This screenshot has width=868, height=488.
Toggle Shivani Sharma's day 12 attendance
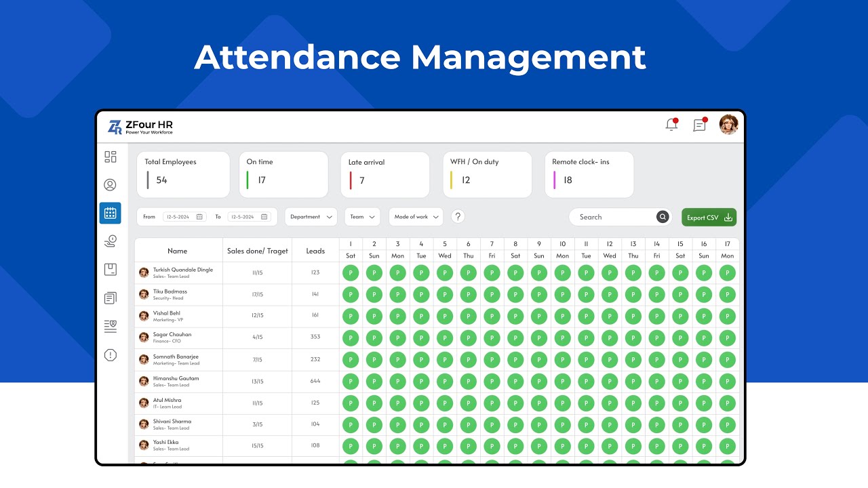coord(610,424)
